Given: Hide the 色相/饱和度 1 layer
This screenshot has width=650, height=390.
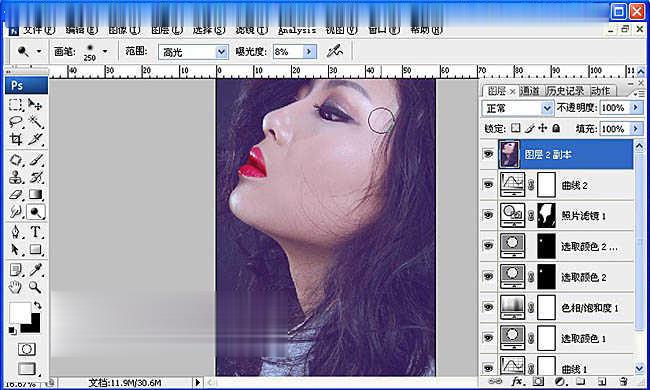Looking at the screenshot, I should (x=489, y=307).
